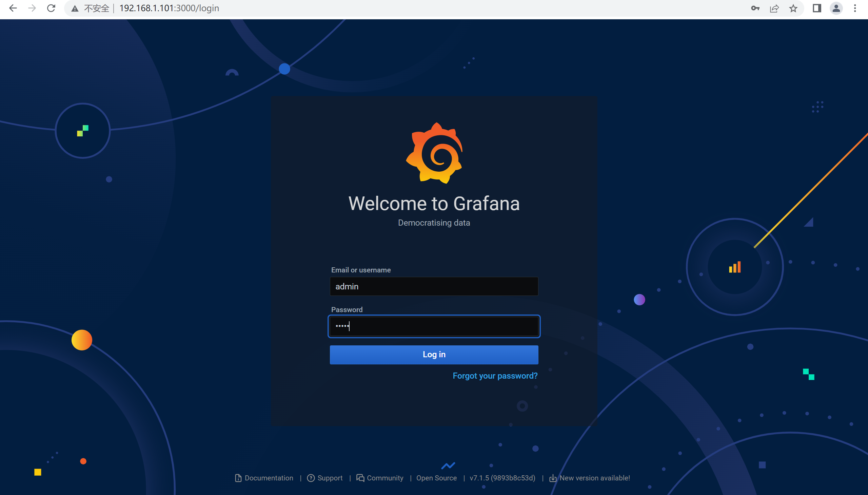Open the Community footer link
The height and width of the screenshot is (495, 868).
coord(380,478)
